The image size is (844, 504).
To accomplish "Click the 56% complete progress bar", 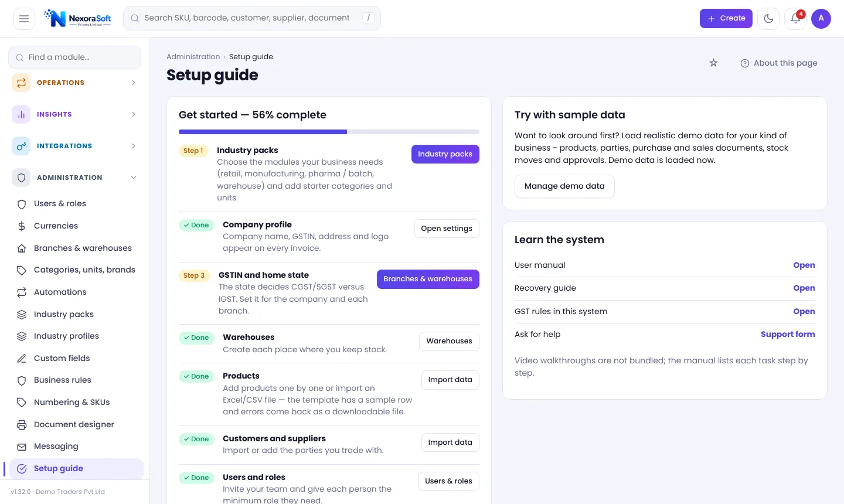I will coord(329,132).
